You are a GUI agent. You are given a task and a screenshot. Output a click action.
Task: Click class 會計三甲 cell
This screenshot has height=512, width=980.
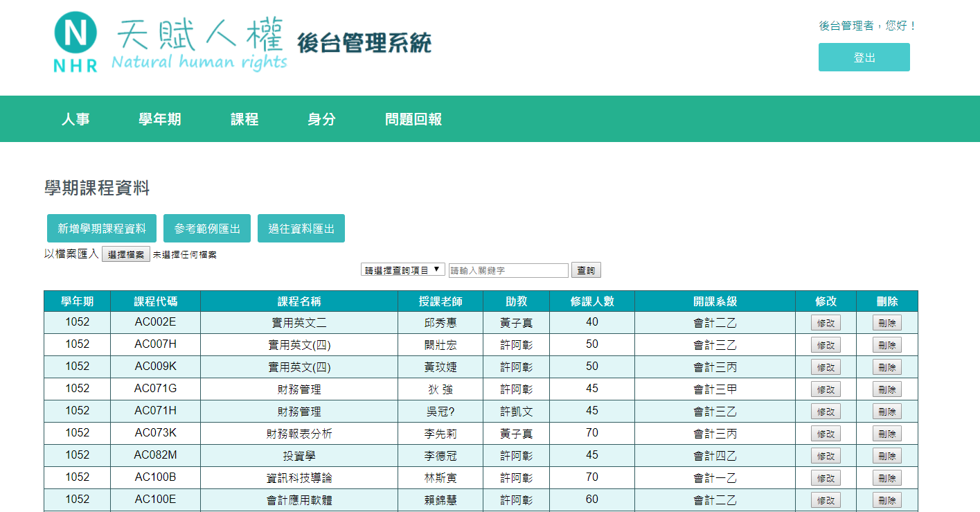715,389
